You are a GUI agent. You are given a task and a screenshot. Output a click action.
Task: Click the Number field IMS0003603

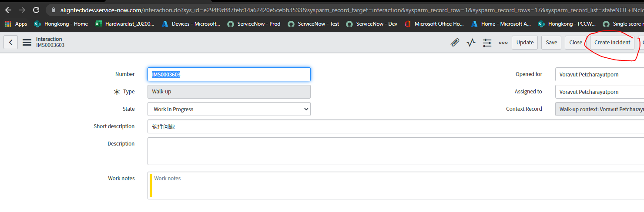[x=229, y=74]
